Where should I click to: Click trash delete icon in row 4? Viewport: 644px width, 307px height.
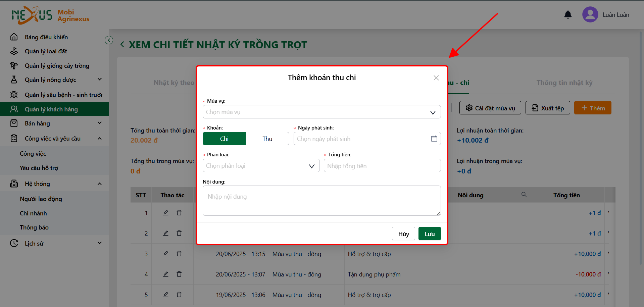pos(179,274)
